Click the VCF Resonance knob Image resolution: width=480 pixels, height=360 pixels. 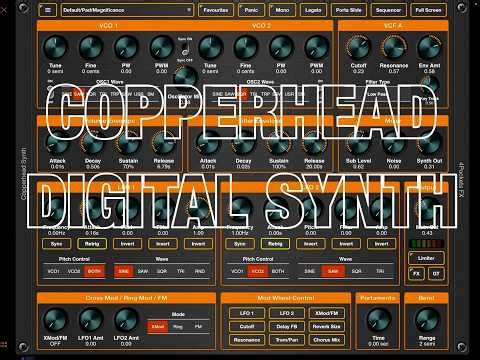[394, 48]
